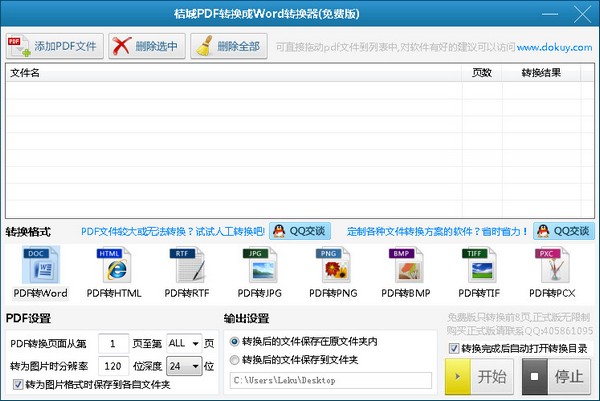The height and width of the screenshot is (401, 600).
Task: Click the 开始 start button
Action: click(479, 377)
